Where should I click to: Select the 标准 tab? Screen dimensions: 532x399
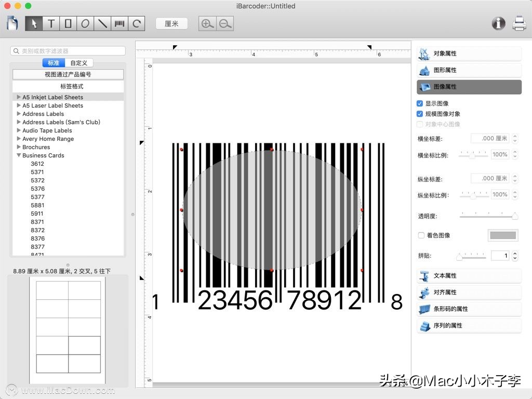[54, 62]
